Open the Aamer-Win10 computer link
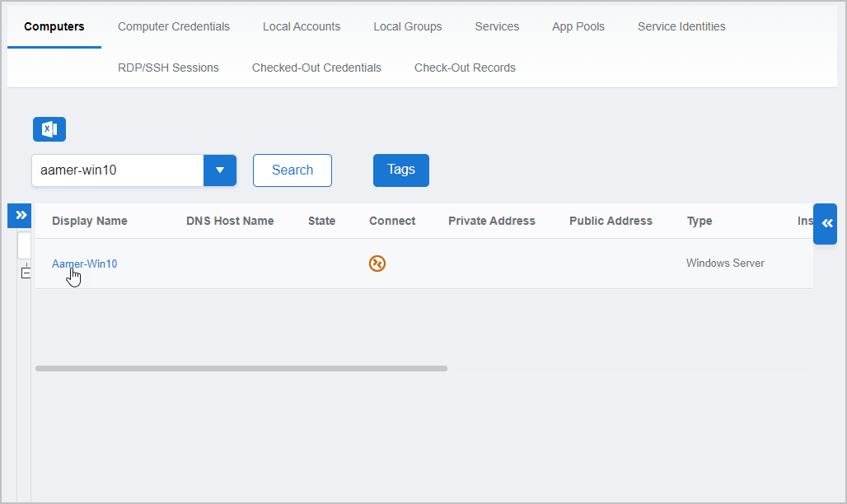This screenshot has width=847, height=504. pos(84,264)
